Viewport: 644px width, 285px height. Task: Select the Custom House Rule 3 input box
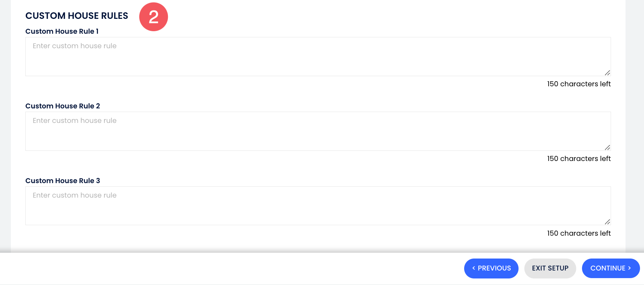tap(318, 206)
